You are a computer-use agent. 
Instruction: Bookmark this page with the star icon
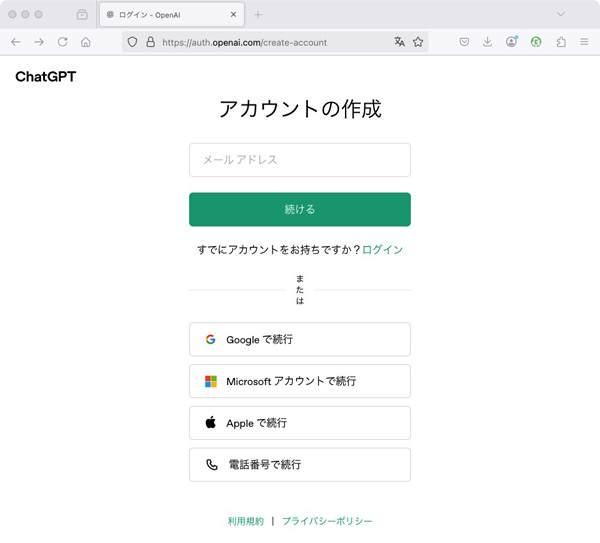(x=418, y=42)
